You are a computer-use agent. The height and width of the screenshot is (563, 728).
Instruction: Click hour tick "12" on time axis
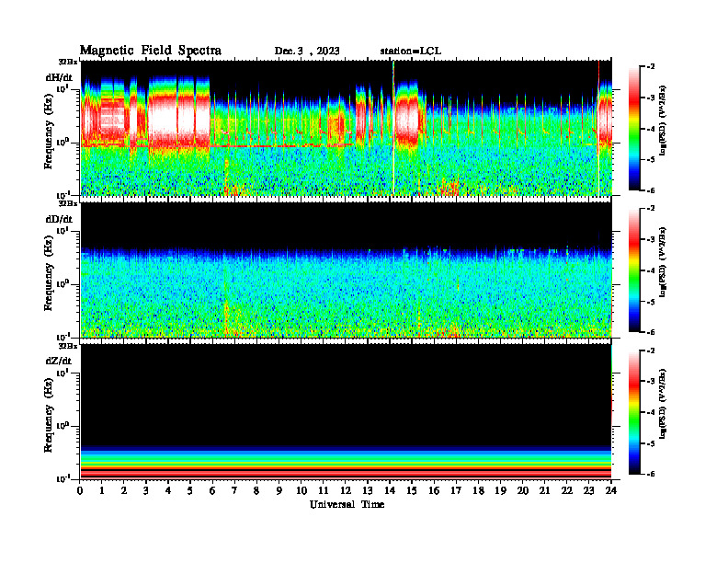[x=346, y=490]
